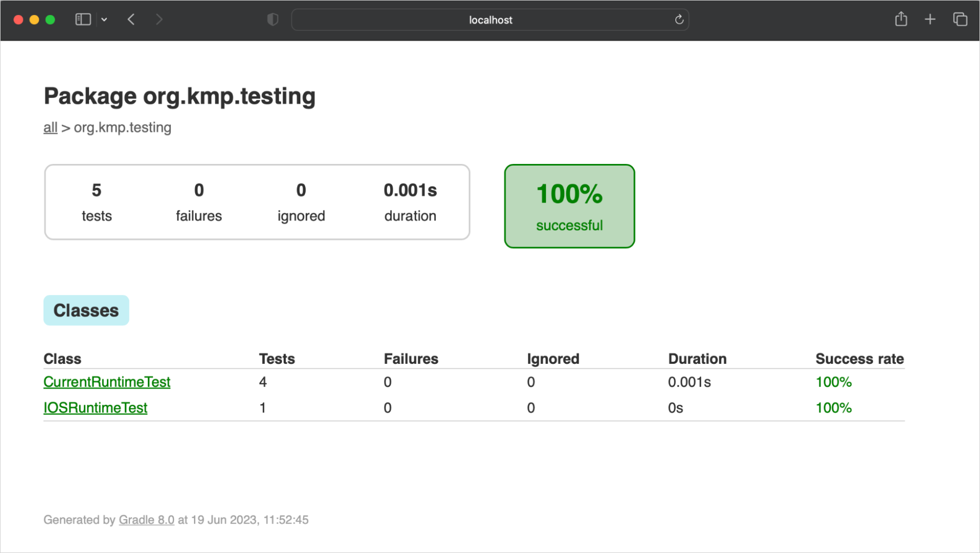
Task: Show the tab overview
Action: click(960, 19)
